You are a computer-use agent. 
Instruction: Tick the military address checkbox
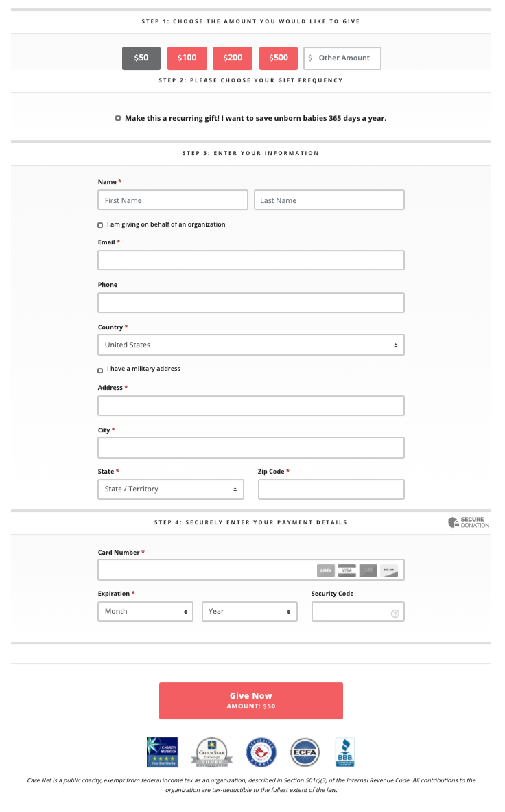coord(100,370)
